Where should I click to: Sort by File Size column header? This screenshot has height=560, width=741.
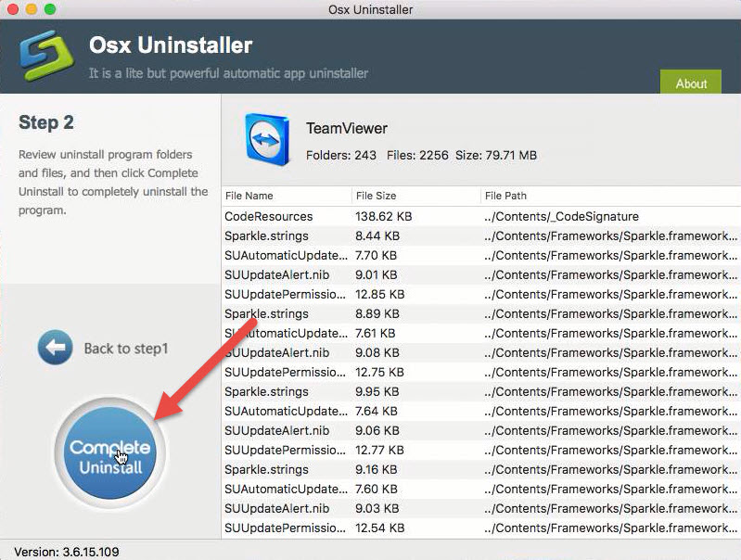(415, 196)
